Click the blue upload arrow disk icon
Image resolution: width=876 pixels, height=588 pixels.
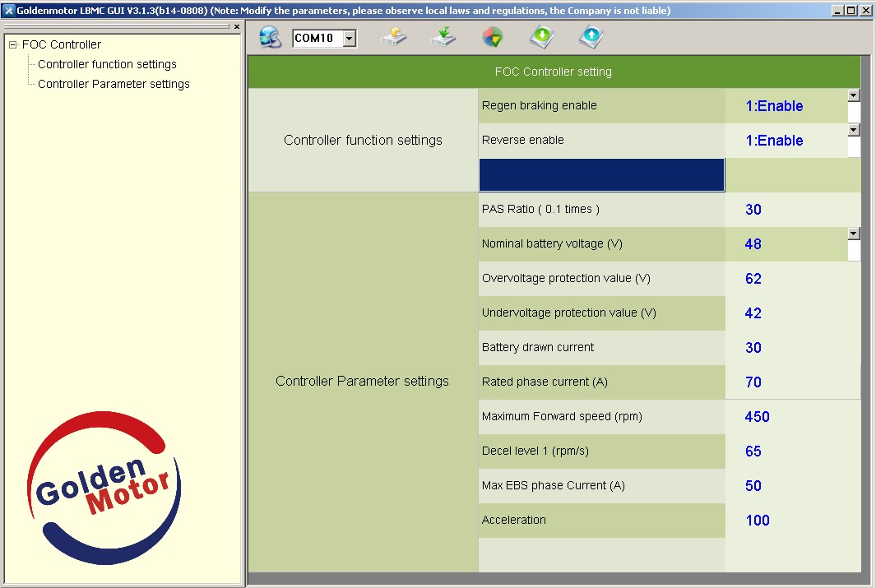pos(591,37)
